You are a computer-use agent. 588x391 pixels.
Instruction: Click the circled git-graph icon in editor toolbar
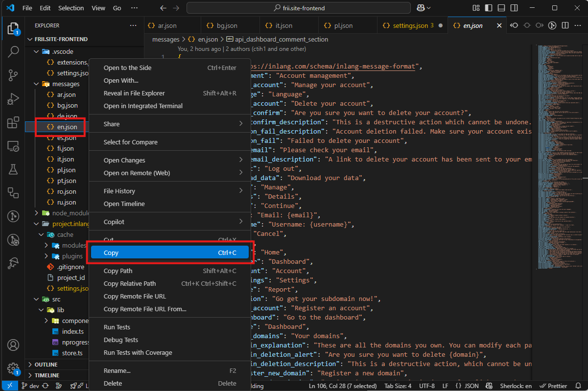[x=552, y=25]
